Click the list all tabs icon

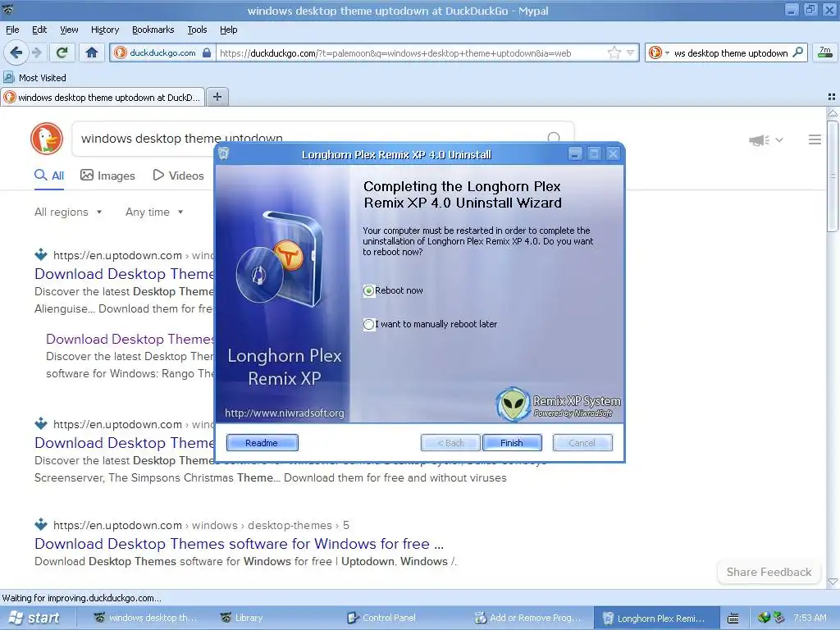[x=832, y=97]
